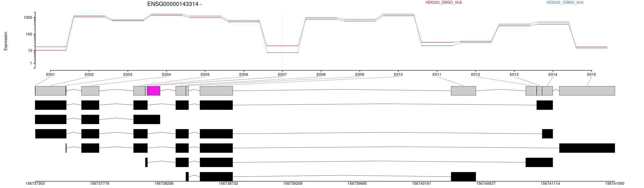Image resolution: width=644 pixels, height=188 pixels.
Task: Click the E013 exon axis label
Action: (514, 74)
